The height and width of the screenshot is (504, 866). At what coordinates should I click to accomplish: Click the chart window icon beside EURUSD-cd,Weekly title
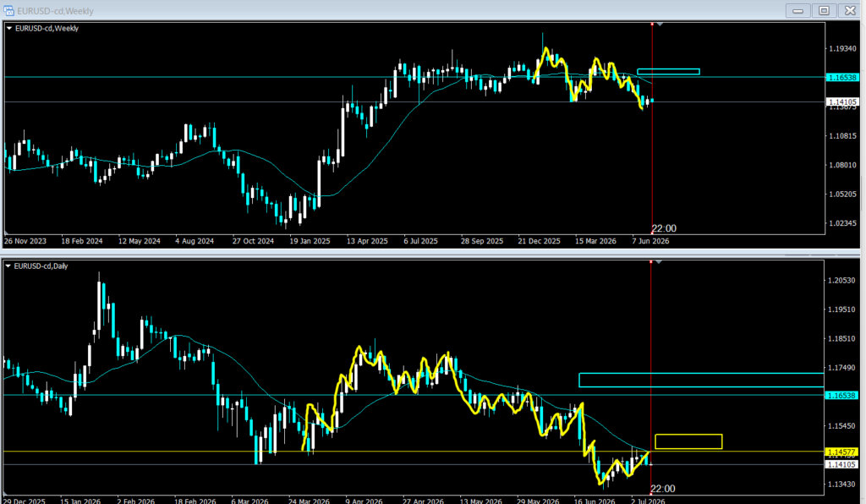[8, 10]
